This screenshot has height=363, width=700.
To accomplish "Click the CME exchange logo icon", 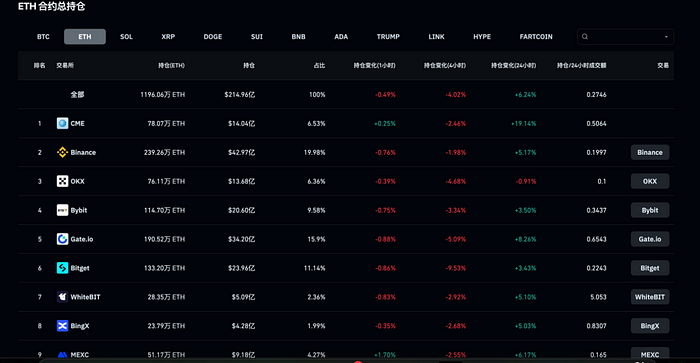I will point(62,123).
